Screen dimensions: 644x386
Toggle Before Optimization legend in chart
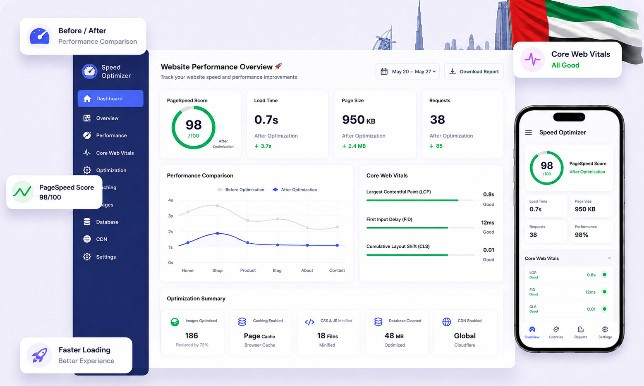coord(241,190)
